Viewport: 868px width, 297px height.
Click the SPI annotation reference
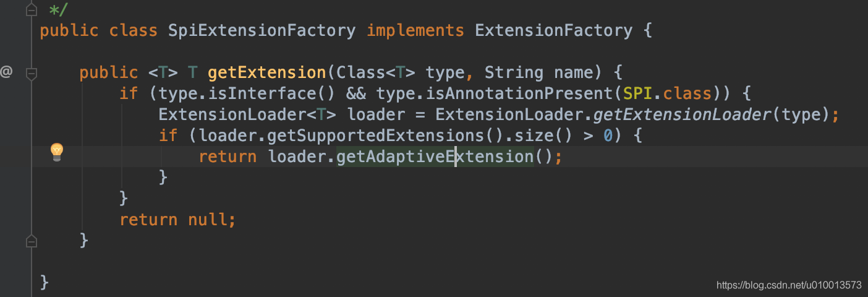coord(636,94)
